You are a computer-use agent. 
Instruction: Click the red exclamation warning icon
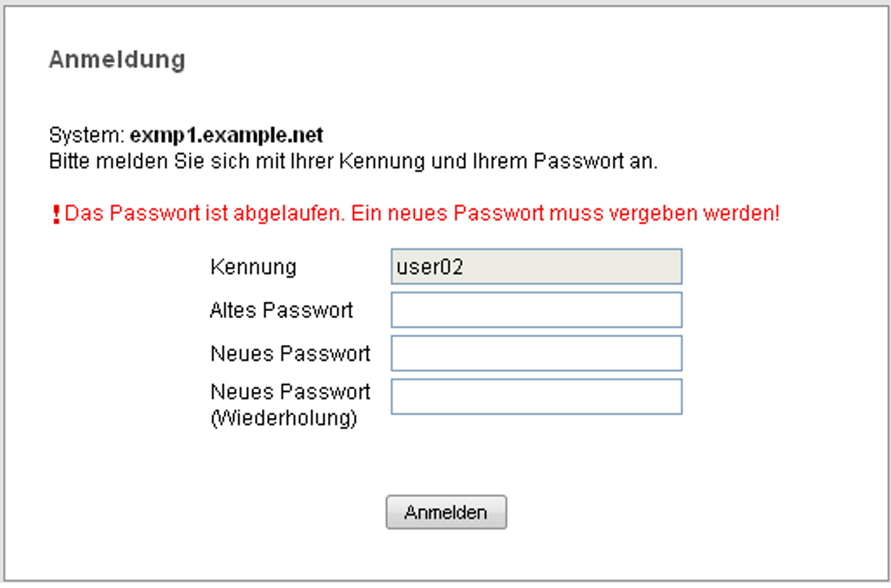click(x=56, y=215)
